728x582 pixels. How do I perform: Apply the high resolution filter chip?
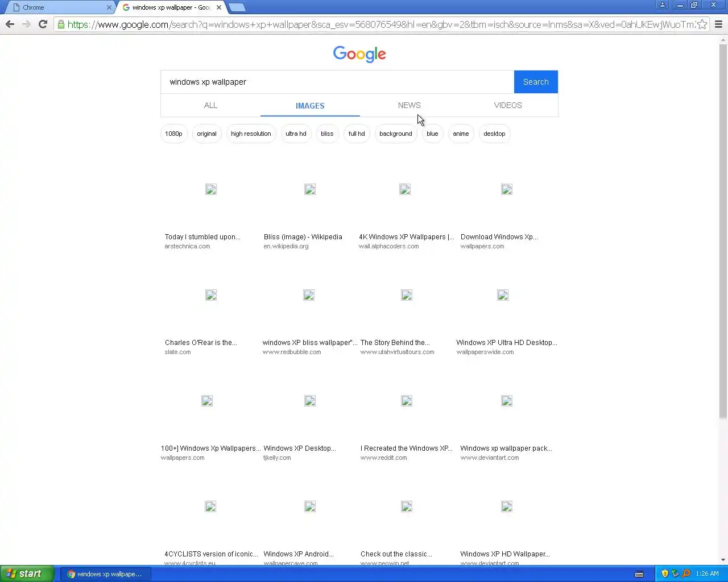click(251, 134)
